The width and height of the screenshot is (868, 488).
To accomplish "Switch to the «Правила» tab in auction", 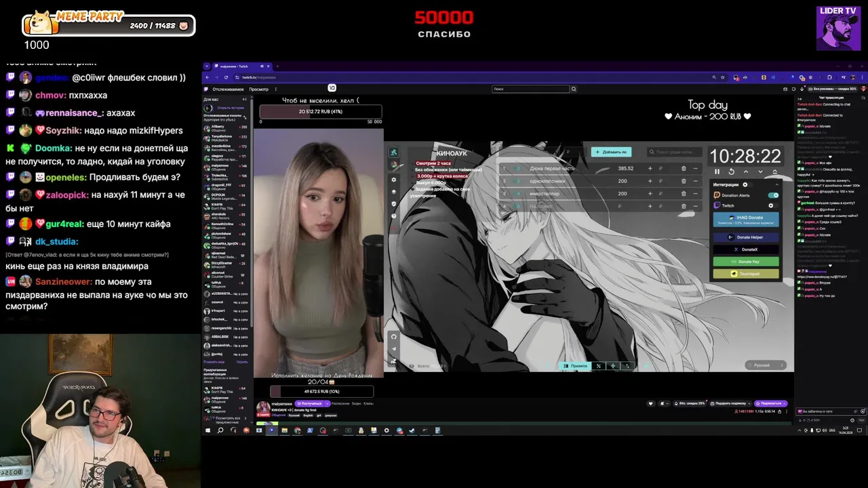I will 575,365.
